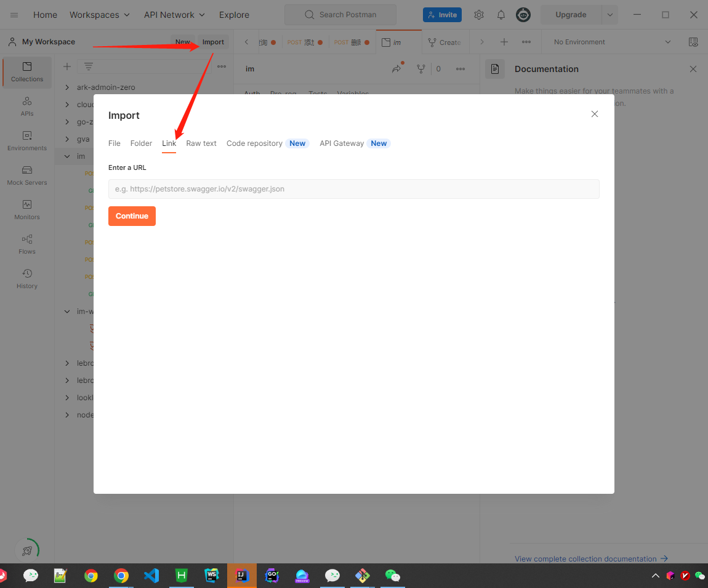The image size is (708, 588).
Task: Click the Upgrade button
Action: pos(571,15)
